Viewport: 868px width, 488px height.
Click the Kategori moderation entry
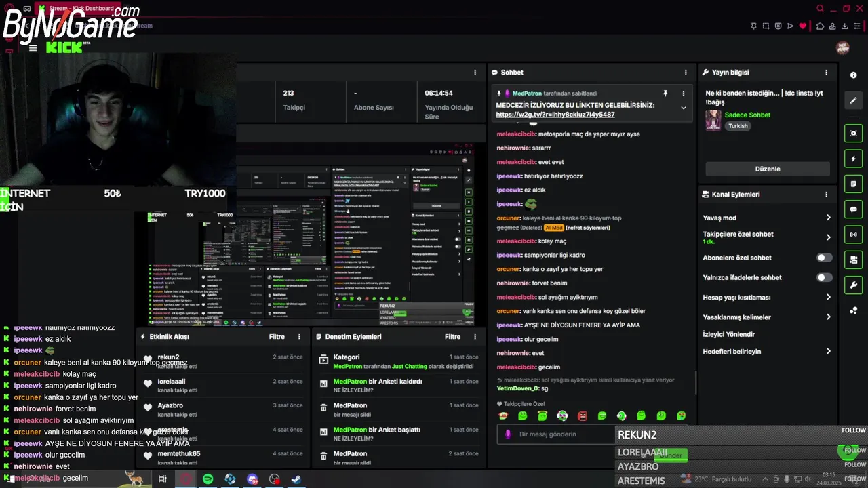399,361
